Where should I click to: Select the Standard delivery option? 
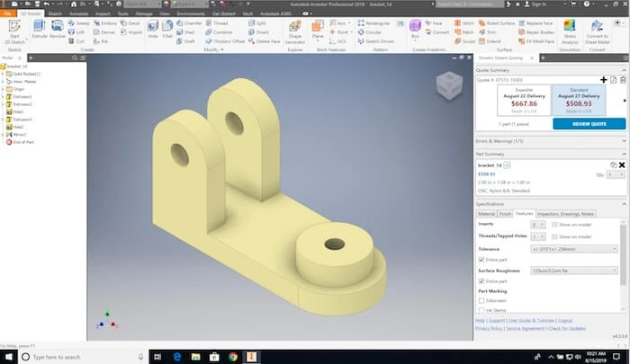(x=579, y=101)
